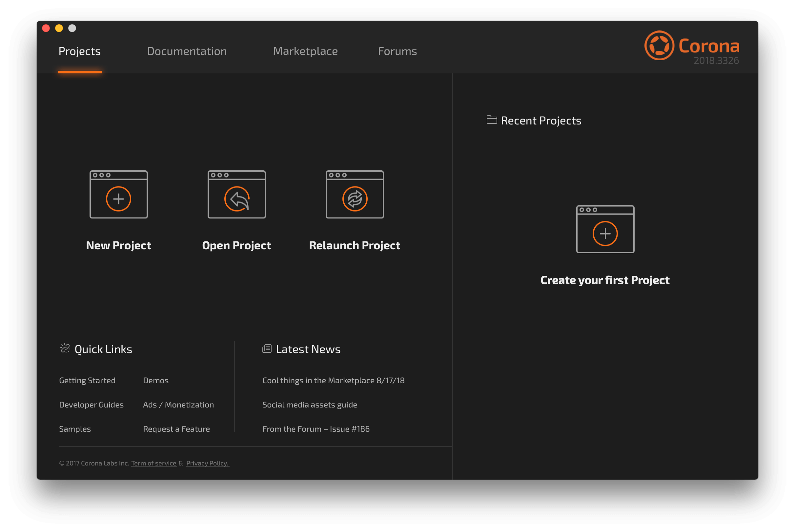
Task: Click the Create your first Project icon
Action: (605, 229)
